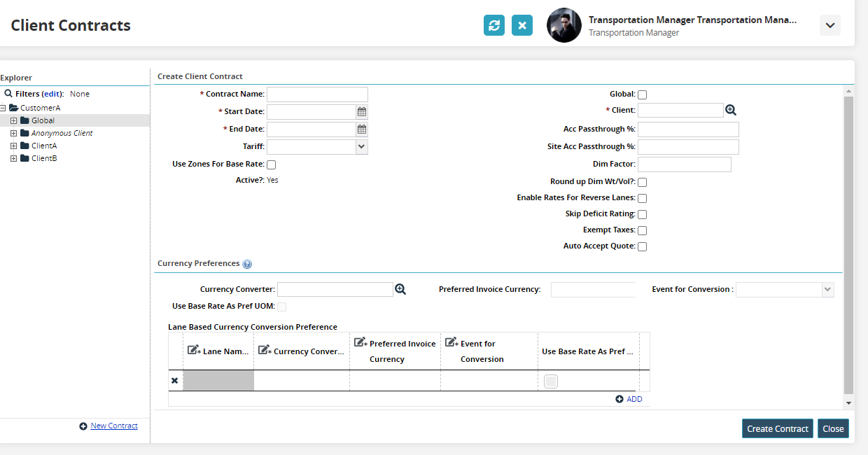Remove the lane row with X icon

point(175,381)
